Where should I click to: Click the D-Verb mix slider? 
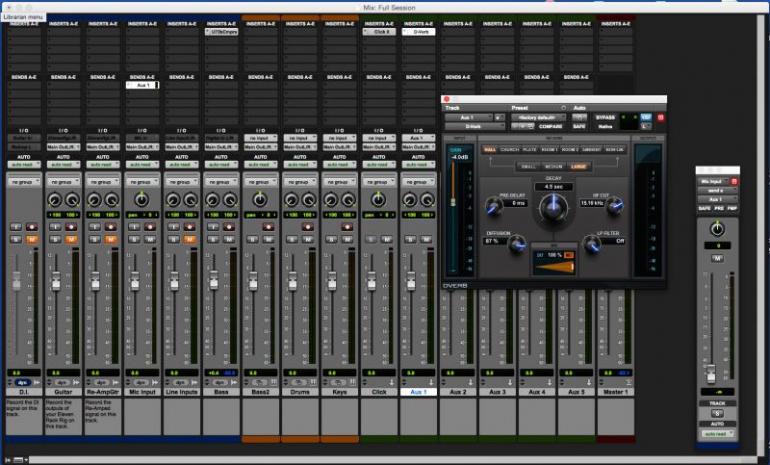tap(554, 267)
